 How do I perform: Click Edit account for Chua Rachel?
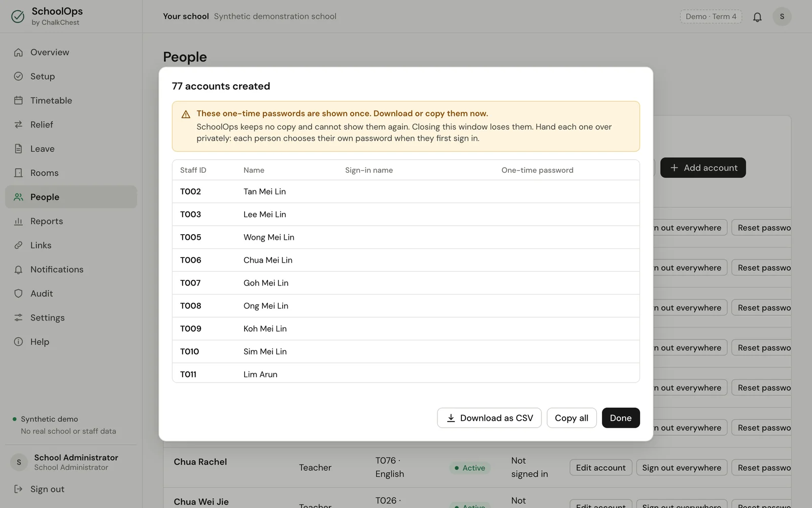click(x=601, y=468)
